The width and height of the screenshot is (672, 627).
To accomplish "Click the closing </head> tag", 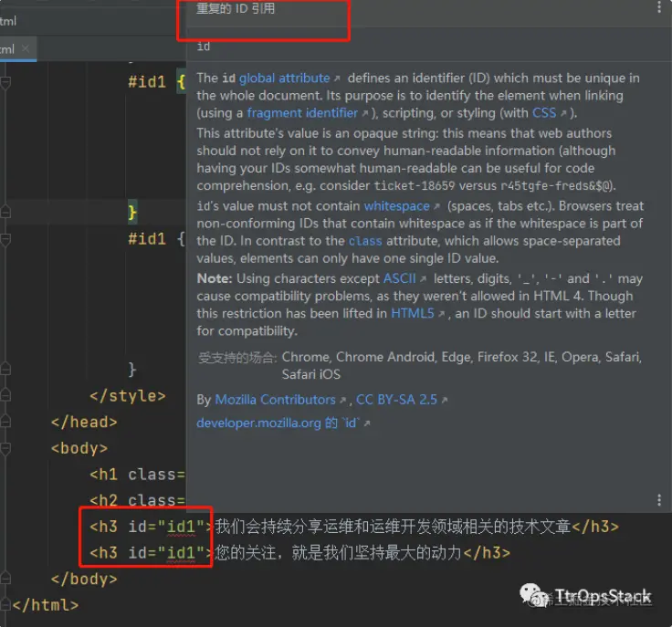I will click(84, 422).
